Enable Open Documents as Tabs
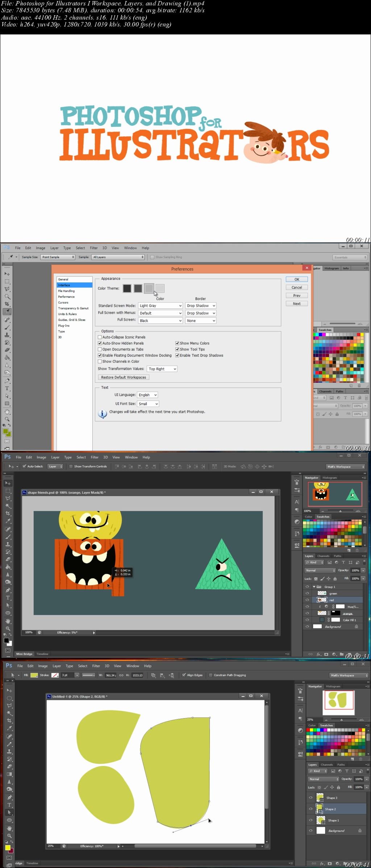Viewport: 371px width, 868px height. 100,349
